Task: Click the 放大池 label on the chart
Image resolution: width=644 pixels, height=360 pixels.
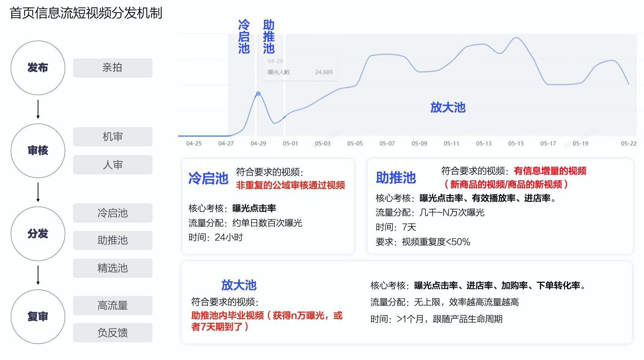Action: (x=448, y=107)
